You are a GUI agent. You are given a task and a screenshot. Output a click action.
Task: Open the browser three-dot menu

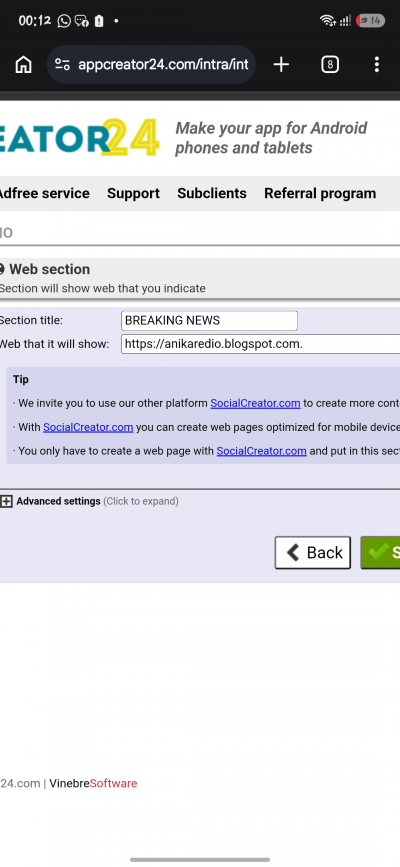377,65
